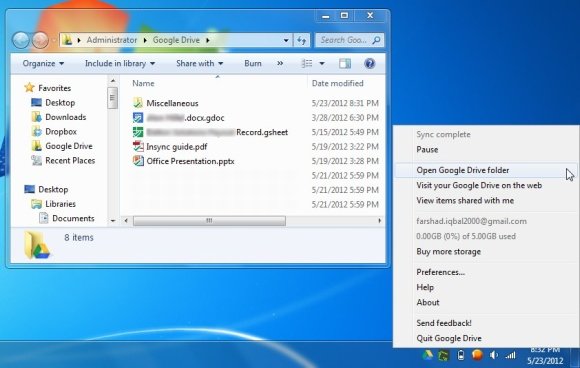Click the right arrow of the horizontal scrollbar

coord(379,221)
